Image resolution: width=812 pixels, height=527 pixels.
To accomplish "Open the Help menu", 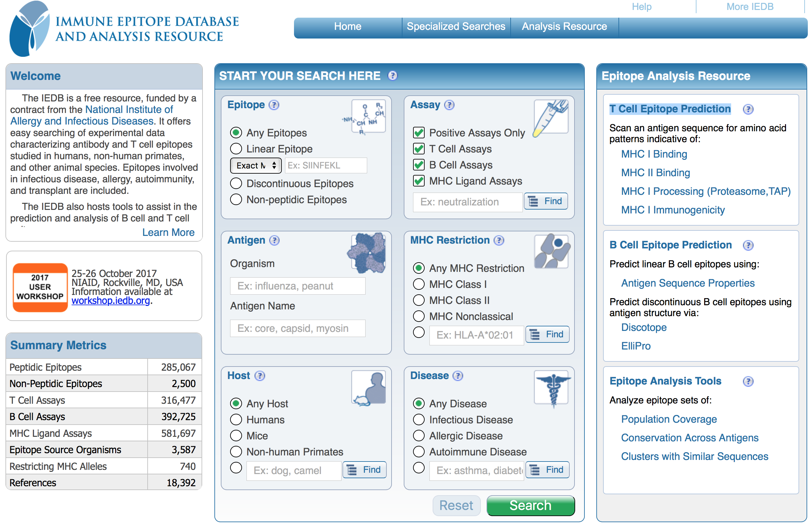I will click(642, 7).
